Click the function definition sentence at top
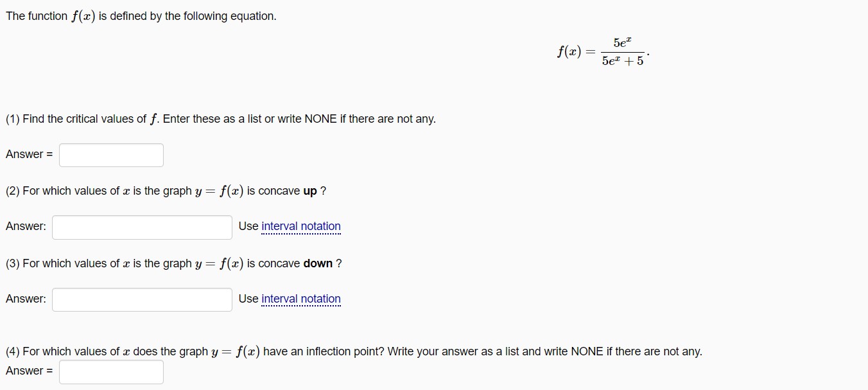Viewport: 868px width, 390px height. [x=141, y=15]
